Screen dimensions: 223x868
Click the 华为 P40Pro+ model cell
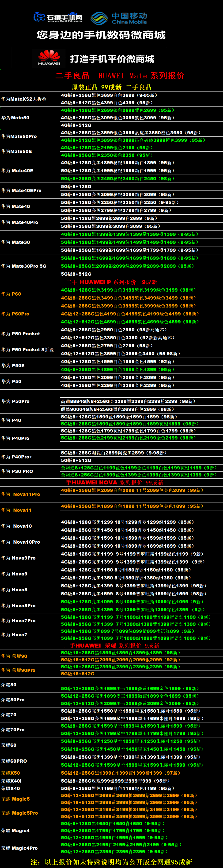[30, 457]
